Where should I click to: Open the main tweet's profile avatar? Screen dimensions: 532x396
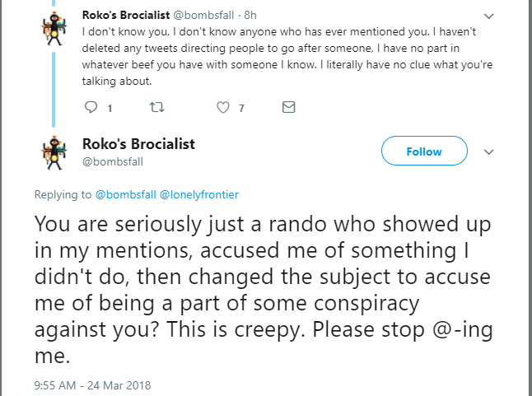pyautogui.click(x=54, y=152)
